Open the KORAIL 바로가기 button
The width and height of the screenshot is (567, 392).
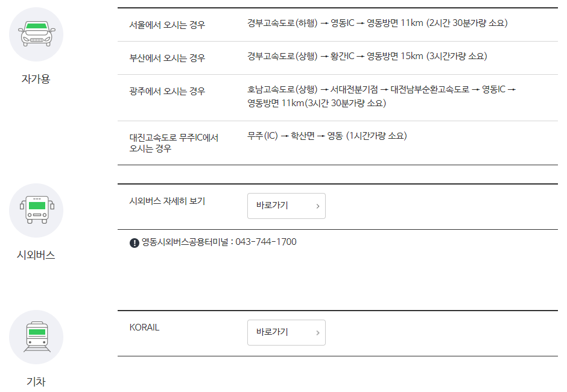[287, 332]
